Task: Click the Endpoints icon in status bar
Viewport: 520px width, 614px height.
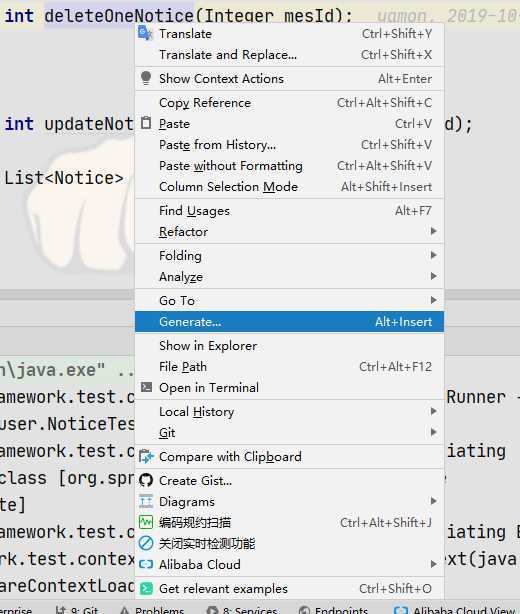Action: [304, 610]
